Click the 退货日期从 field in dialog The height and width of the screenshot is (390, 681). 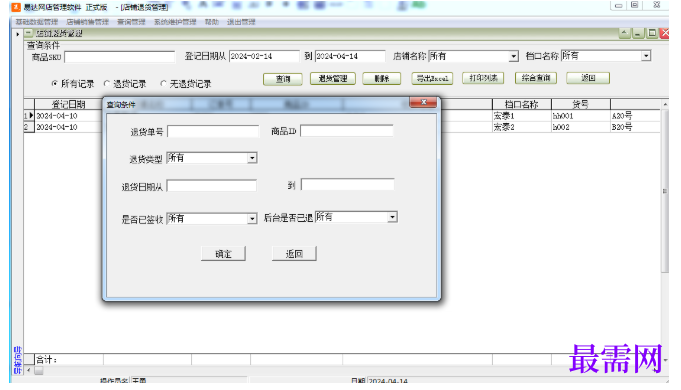coord(212,186)
